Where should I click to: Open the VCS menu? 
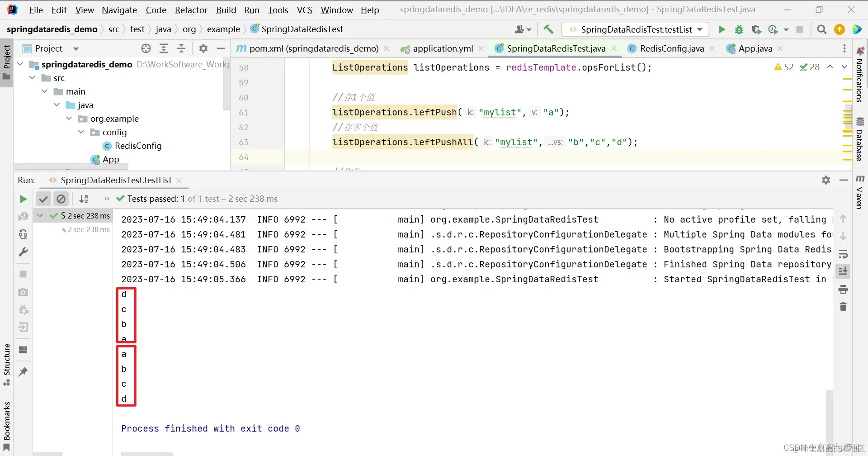coord(305,10)
